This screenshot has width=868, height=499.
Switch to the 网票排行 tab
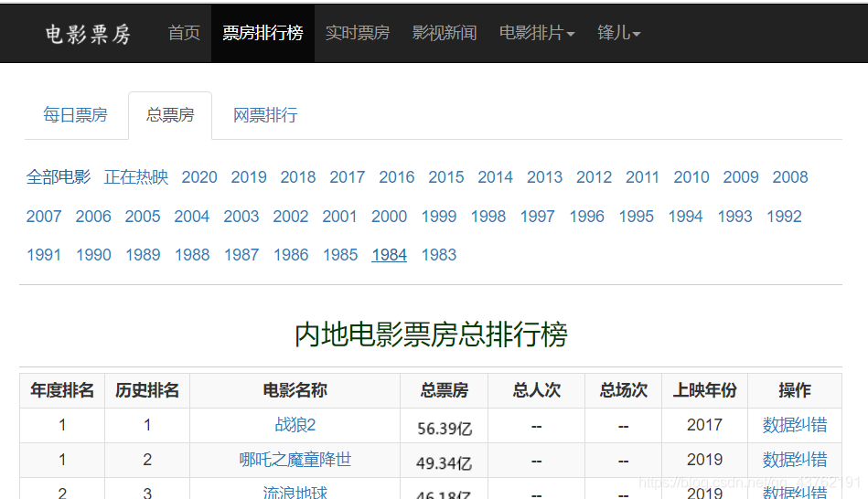point(265,115)
